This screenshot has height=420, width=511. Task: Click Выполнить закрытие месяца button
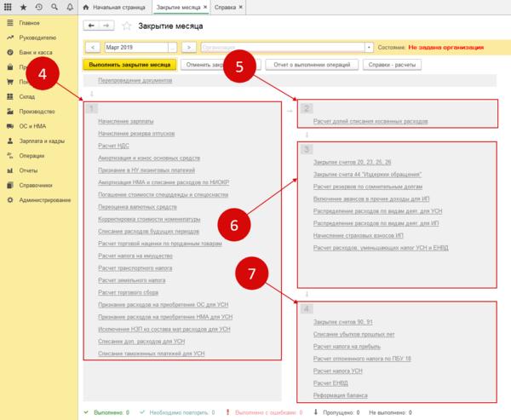129,65
